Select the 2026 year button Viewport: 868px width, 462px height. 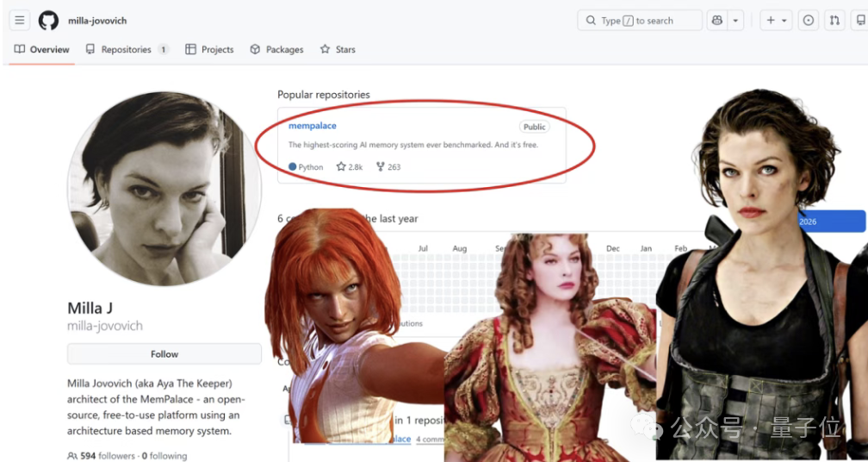point(832,222)
